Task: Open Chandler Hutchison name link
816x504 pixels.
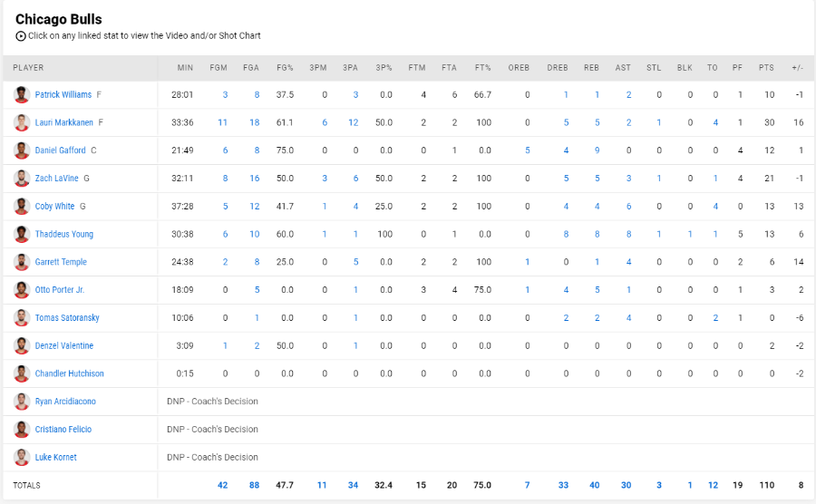Action: pyautogui.click(x=69, y=373)
